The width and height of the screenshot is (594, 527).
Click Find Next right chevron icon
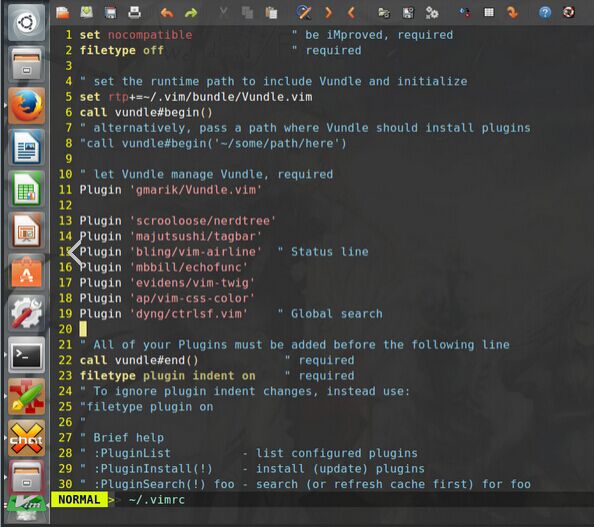328,13
